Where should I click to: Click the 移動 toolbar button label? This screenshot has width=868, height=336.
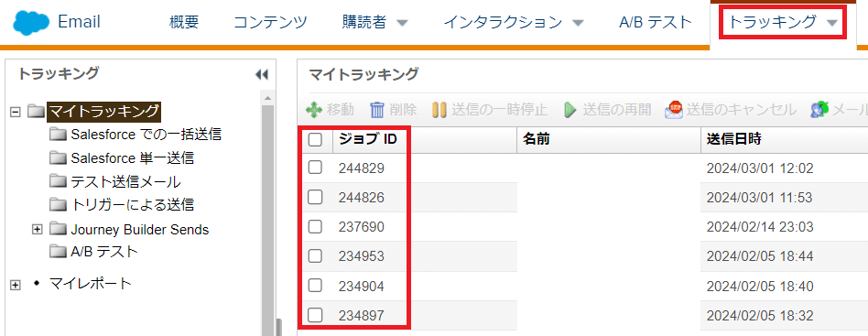(341, 110)
